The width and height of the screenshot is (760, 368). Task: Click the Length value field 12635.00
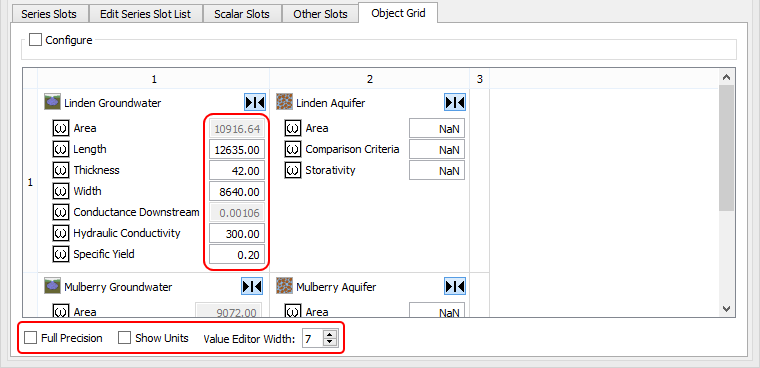point(237,150)
